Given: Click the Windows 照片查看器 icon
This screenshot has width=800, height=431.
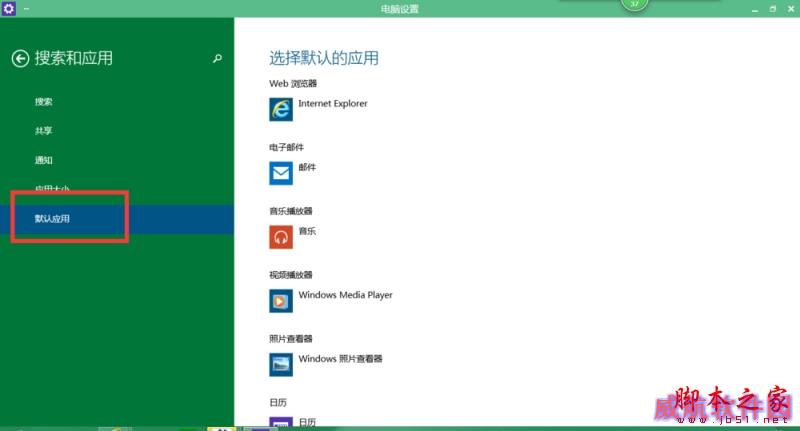Looking at the screenshot, I should pyautogui.click(x=281, y=364).
